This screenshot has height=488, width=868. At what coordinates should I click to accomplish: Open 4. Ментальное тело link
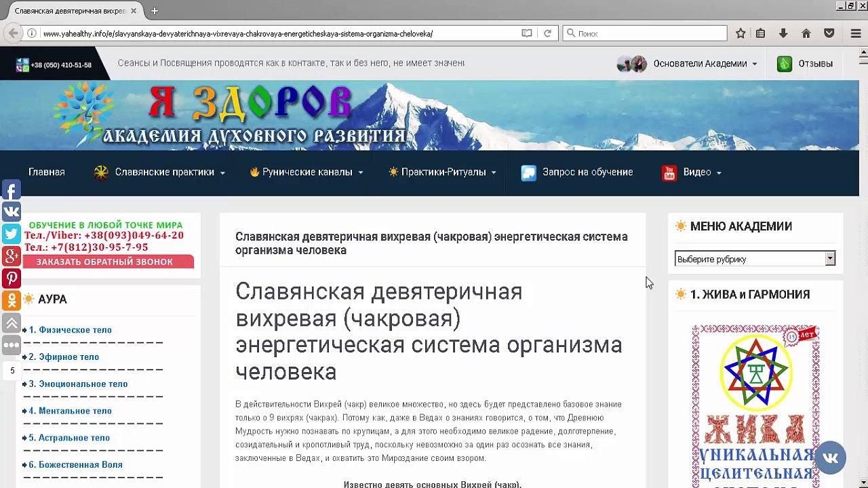point(70,411)
